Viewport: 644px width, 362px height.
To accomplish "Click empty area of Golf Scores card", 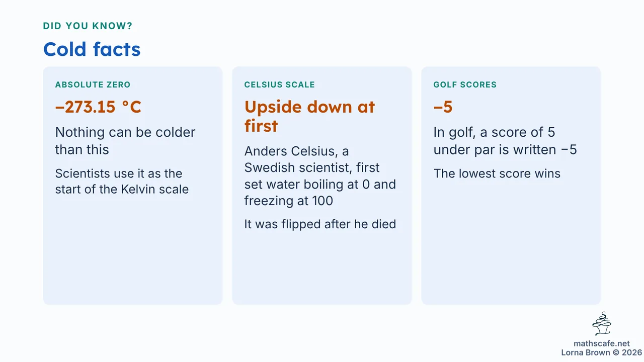I will (x=511, y=241).
